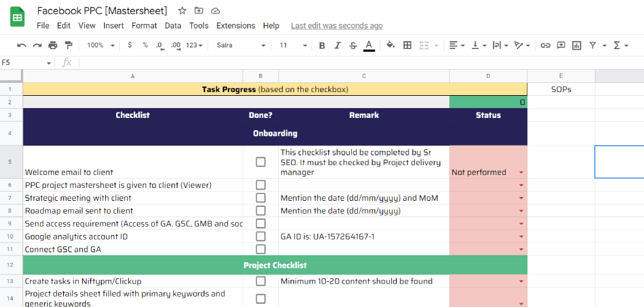Format as percent icon
644x307 pixels.
[x=146, y=45]
